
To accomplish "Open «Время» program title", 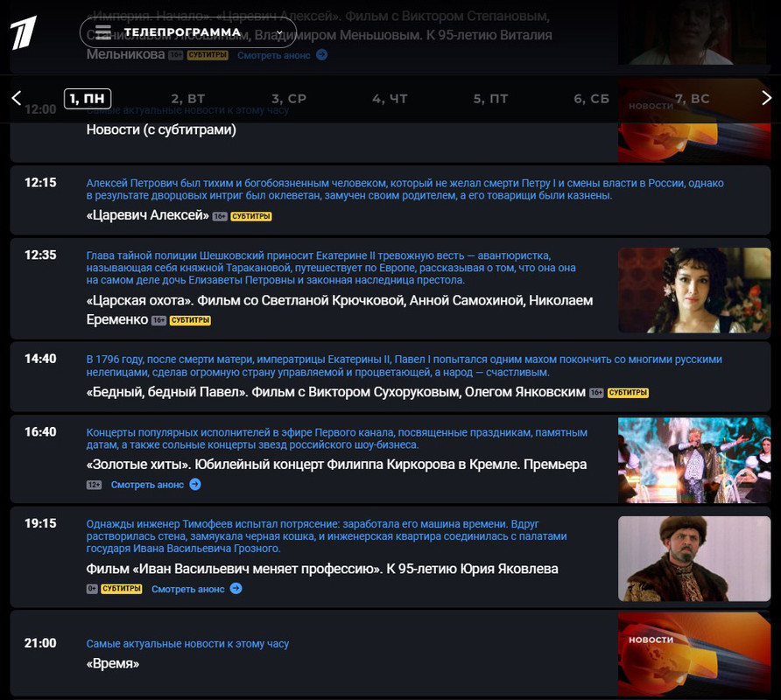I will pos(113,663).
